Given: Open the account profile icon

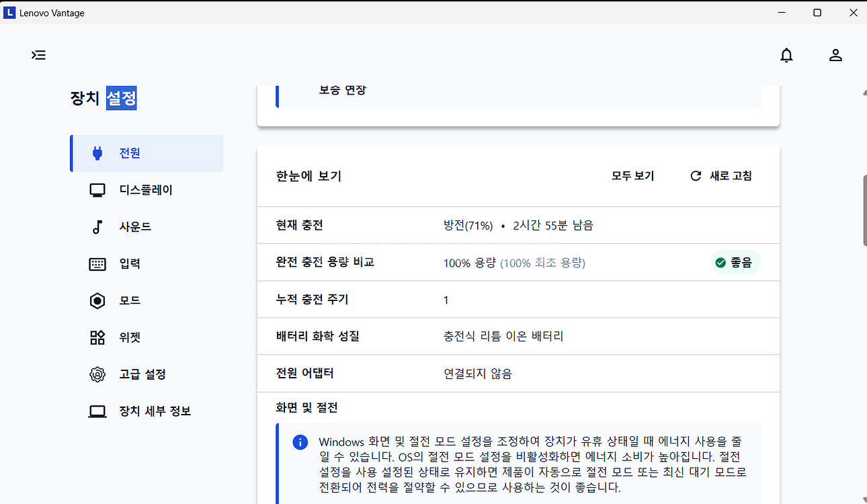Looking at the screenshot, I should click(835, 55).
